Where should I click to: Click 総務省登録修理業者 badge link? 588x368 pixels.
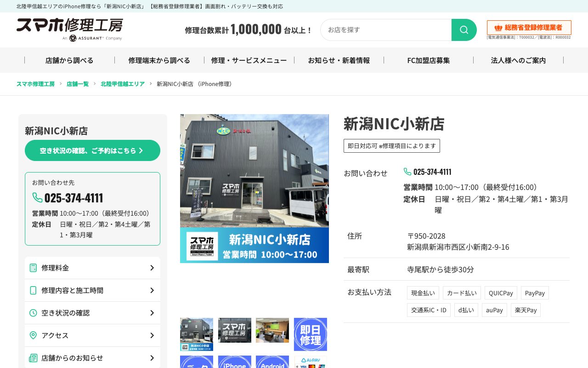click(529, 28)
